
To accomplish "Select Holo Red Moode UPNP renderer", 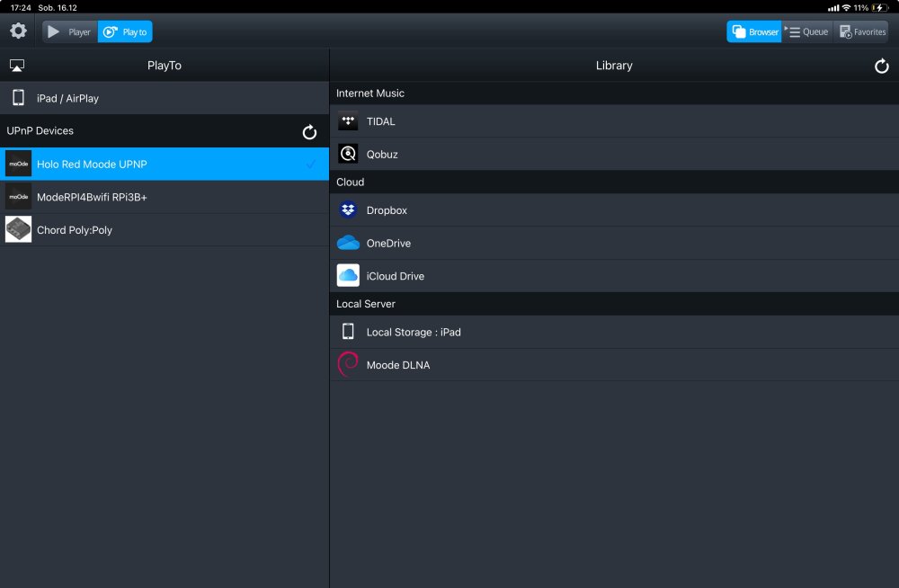I will click(x=165, y=164).
